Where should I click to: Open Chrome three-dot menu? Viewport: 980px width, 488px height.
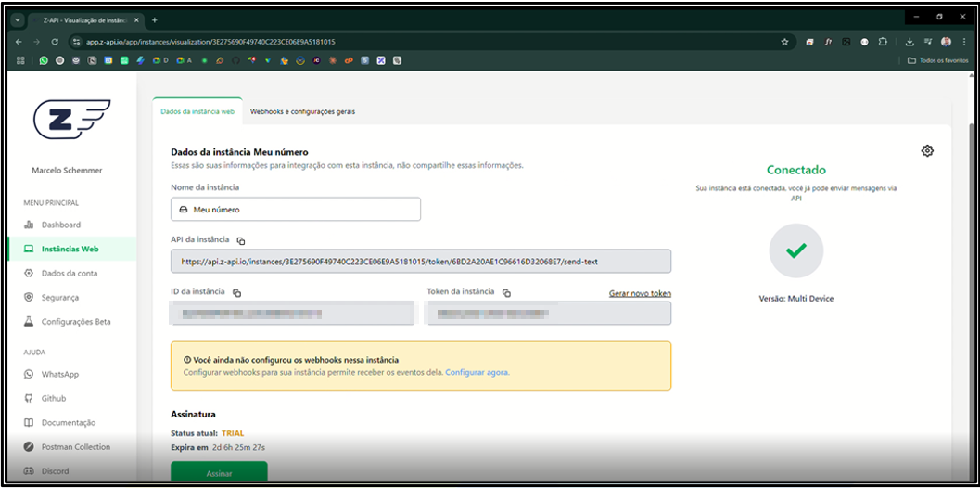[964, 42]
